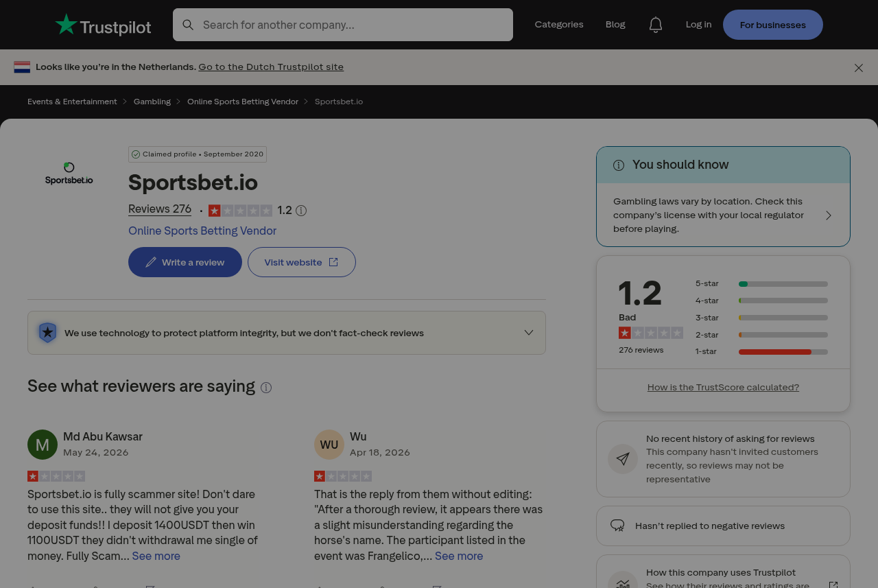This screenshot has width=878, height=588.
Task: Click Write a review
Action: pos(185,262)
